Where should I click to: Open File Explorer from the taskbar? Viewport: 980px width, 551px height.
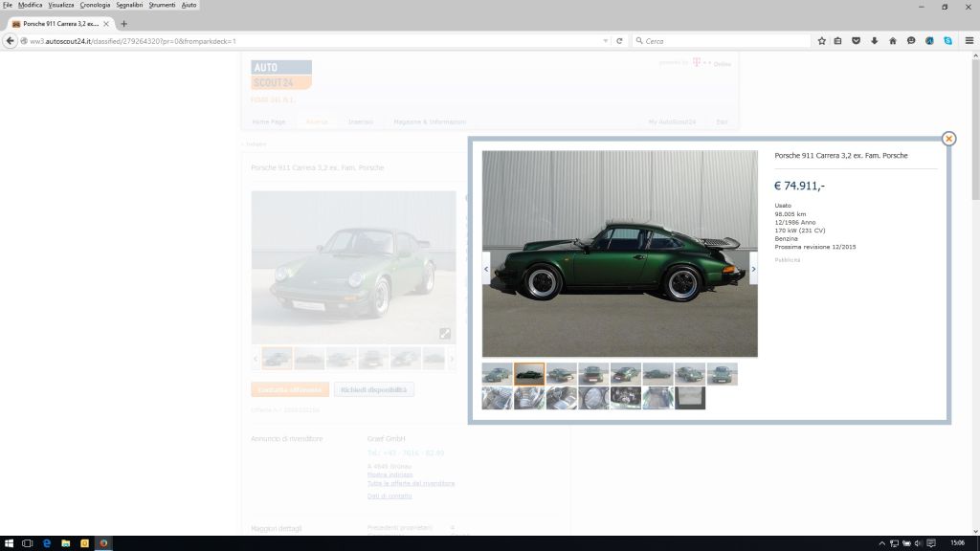click(x=66, y=543)
